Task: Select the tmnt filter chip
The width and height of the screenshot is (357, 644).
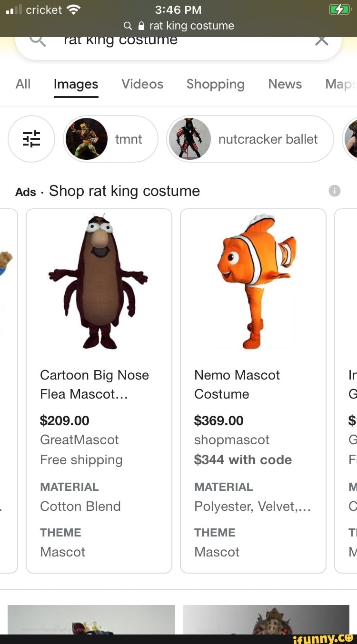Action: (110, 139)
